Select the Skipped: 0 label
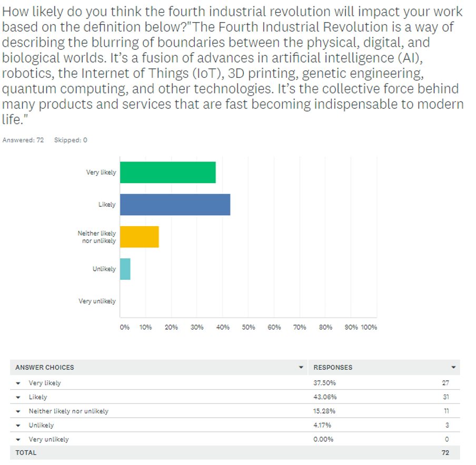The width and height of the screenshot is (476, 465). click(x=71, y=140)
